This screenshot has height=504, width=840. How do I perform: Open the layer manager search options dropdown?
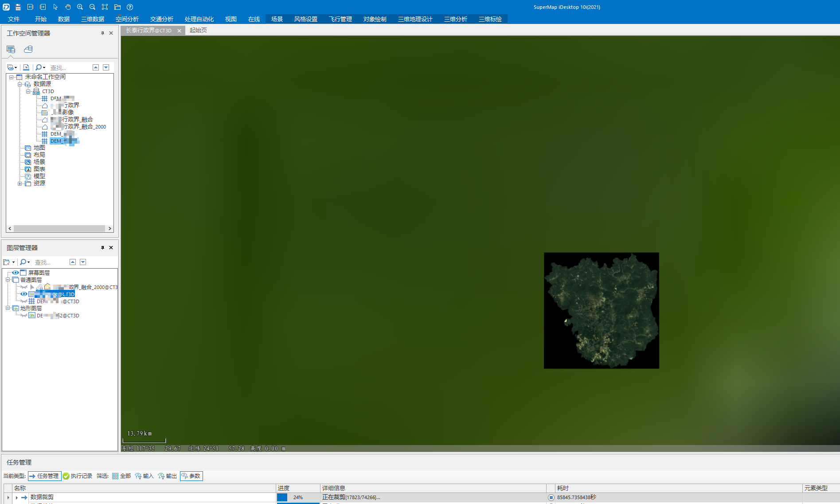coord(29,262)
